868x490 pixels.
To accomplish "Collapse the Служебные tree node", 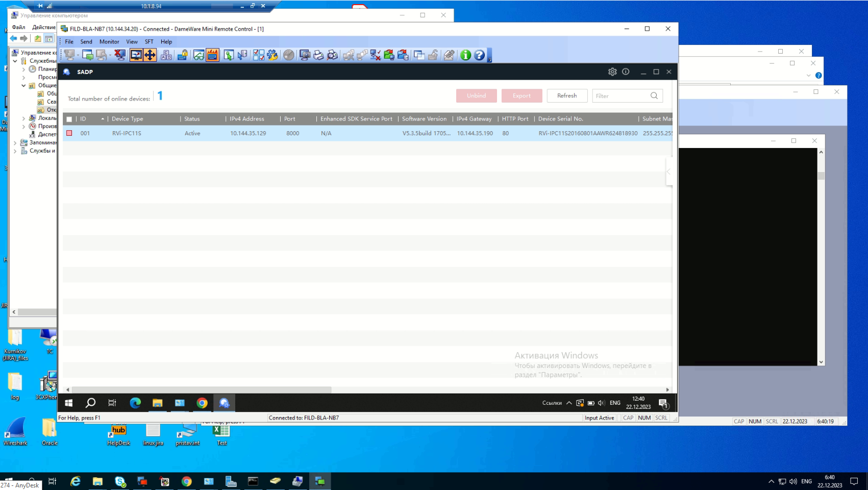I will pos(15,61).
